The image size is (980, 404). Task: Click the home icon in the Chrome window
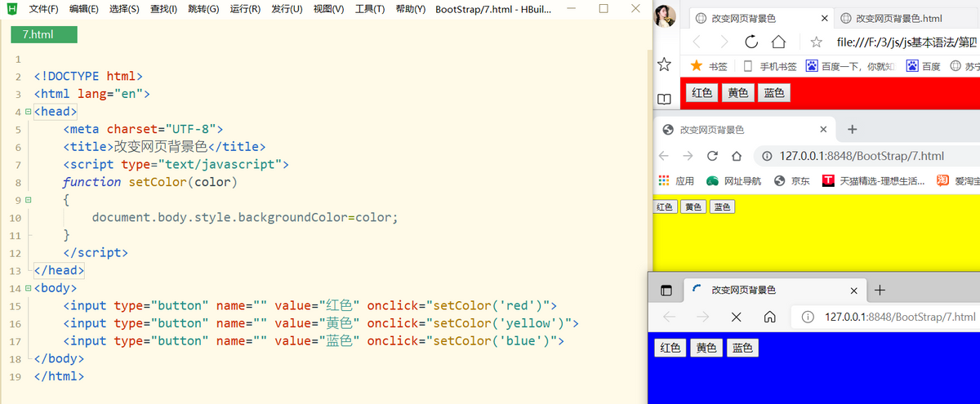[737, 156]
